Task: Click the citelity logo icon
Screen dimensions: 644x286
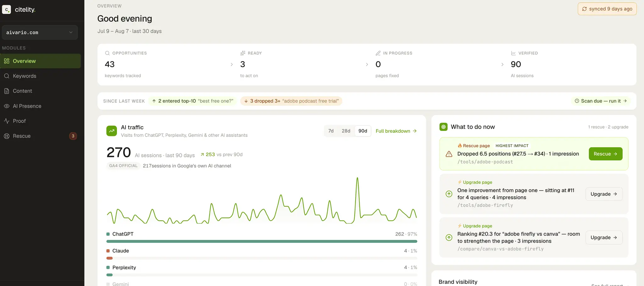Action: click(6, 9)
